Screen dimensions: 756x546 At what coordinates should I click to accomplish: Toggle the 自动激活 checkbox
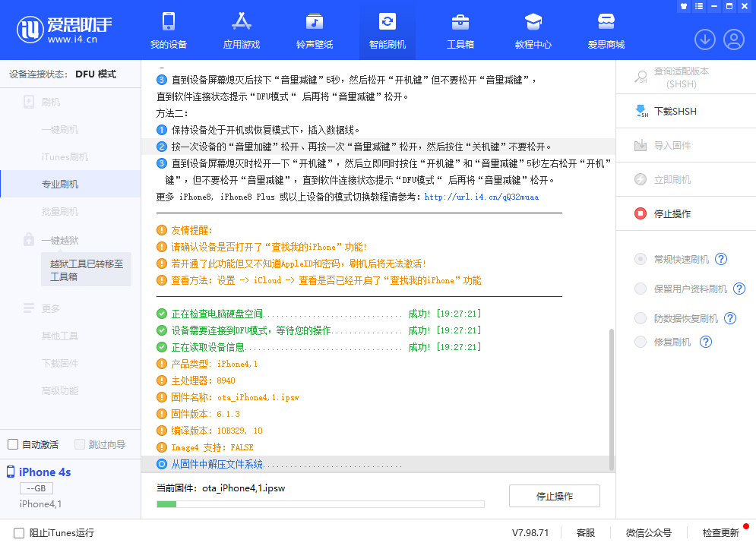tap(13, 445)
